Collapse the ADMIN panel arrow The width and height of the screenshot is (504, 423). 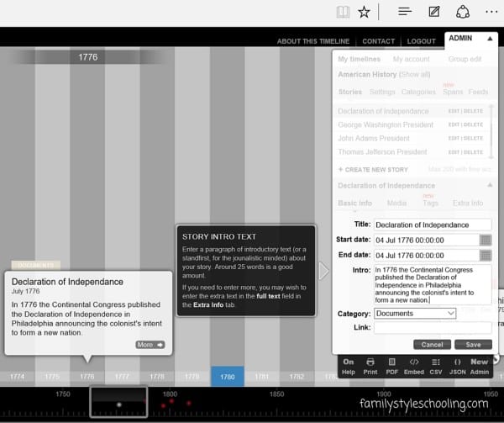coord(490,39)
